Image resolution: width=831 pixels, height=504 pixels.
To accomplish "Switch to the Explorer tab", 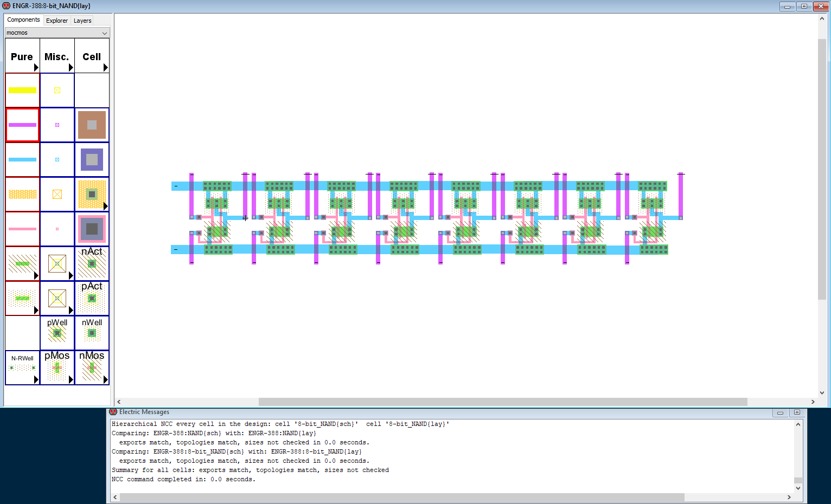I will [57, 21].
